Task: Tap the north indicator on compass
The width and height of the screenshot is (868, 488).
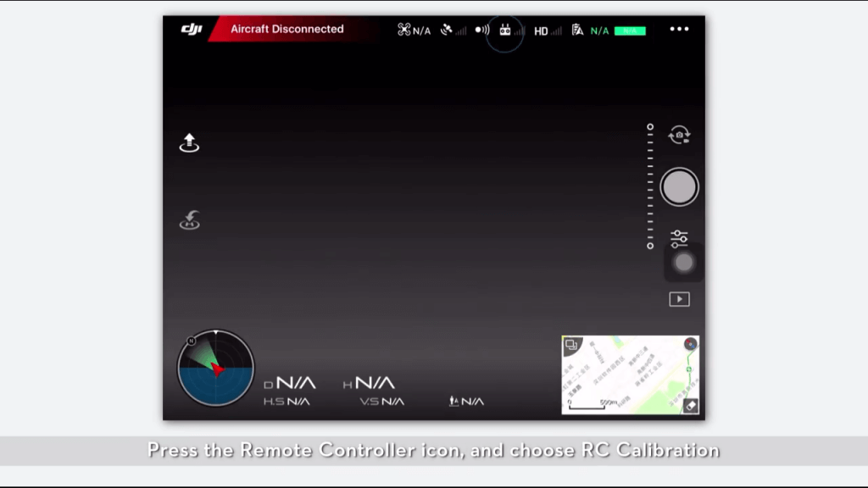Action: [191, 341]
